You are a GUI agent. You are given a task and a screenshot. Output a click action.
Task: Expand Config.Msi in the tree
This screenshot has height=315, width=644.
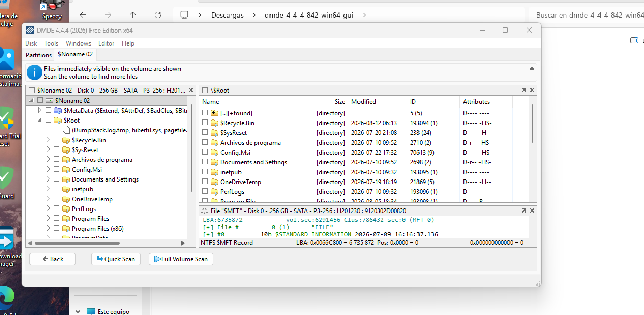[x=48, y=169]
